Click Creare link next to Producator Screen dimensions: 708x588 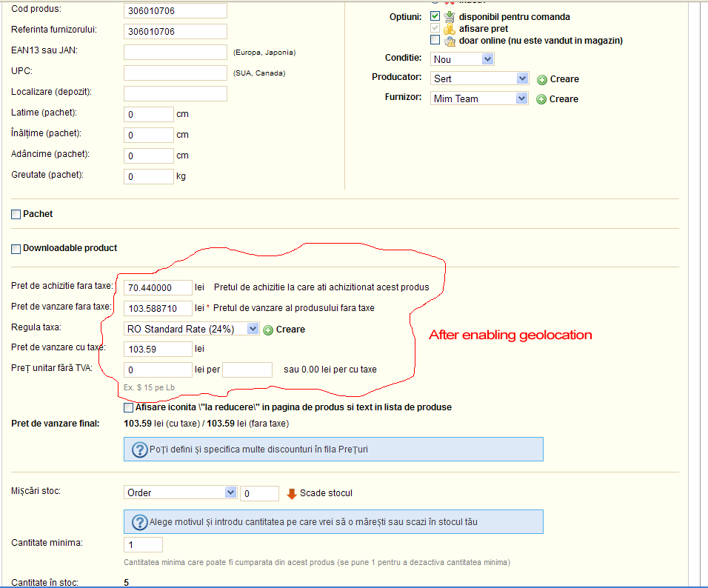564,79
